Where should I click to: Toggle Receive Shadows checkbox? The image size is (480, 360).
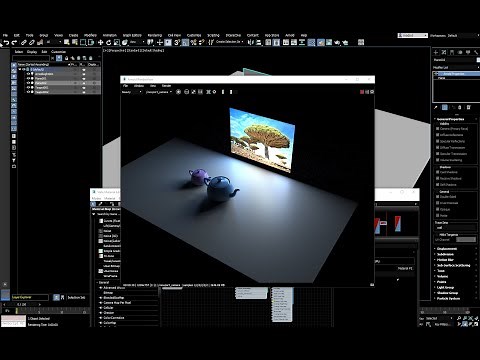point(438,179)
